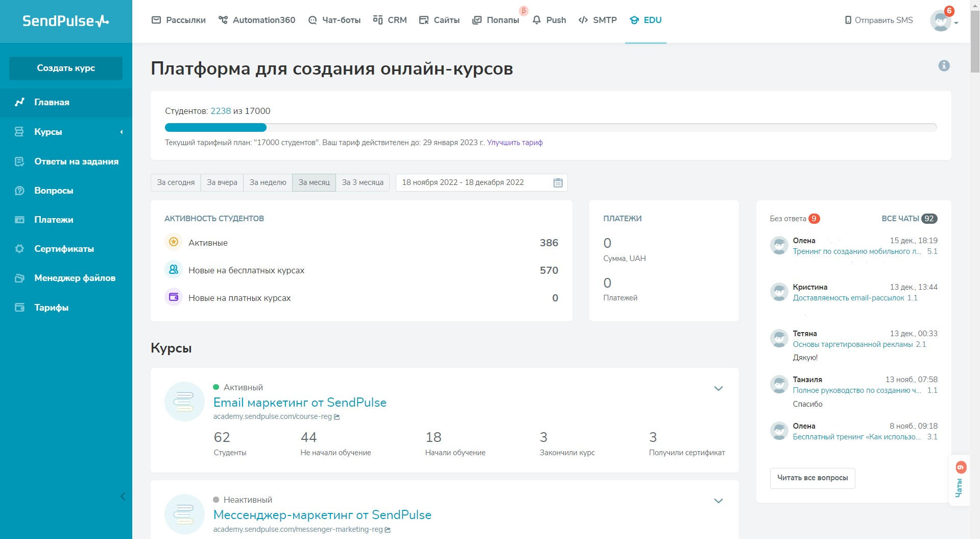Open the Попапы menu
The height and width of the screenshot is (539, 980).
(496, 20)
